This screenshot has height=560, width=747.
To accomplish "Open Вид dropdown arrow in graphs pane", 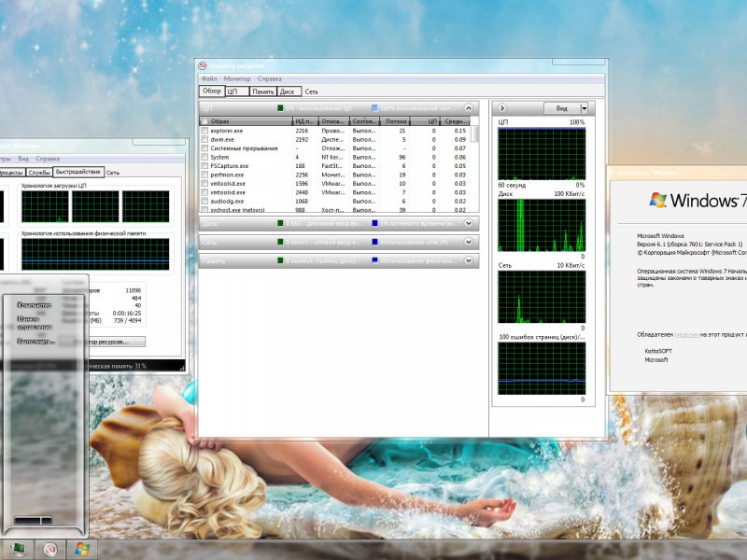I will pos(585,108).
